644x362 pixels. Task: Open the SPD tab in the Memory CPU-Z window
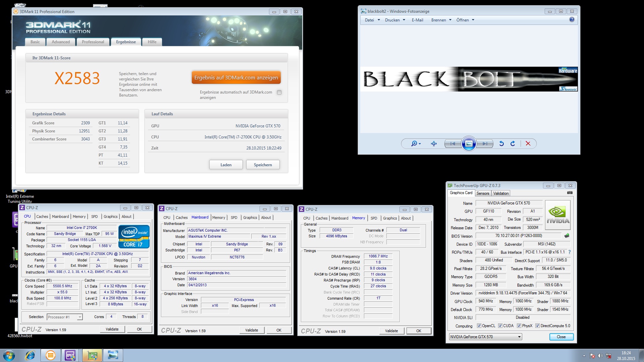pyautogui.click(x=374, y=218)
